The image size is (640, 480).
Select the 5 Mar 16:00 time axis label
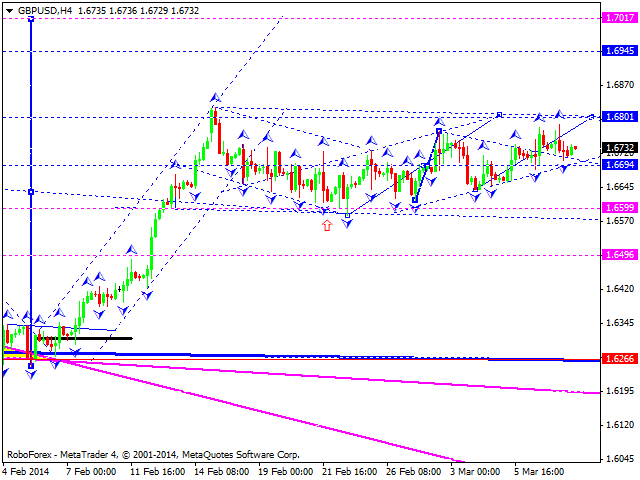541,471
